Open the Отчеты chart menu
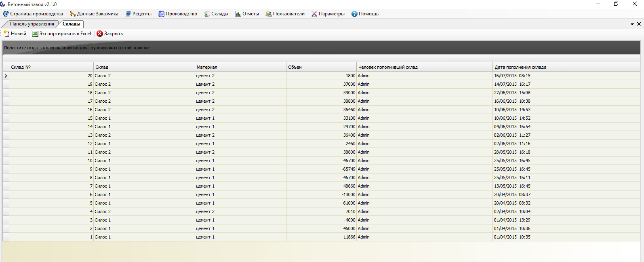This screenshot has width=644, height=262. pyautogui.click(x=247, y=14)
